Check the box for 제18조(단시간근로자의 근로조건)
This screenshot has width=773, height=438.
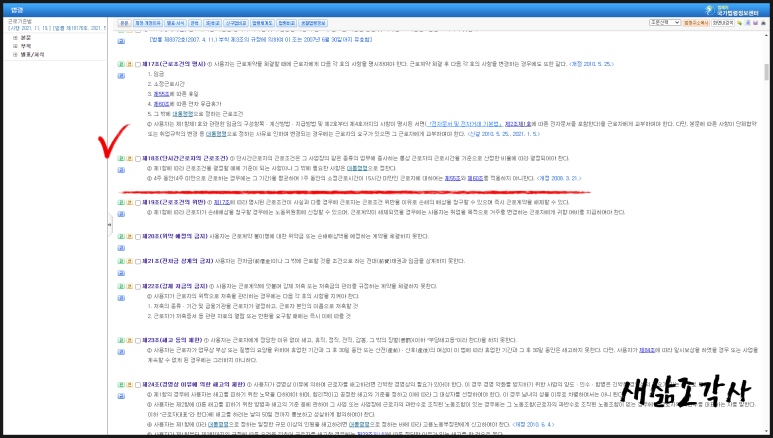tap(138, 159)
